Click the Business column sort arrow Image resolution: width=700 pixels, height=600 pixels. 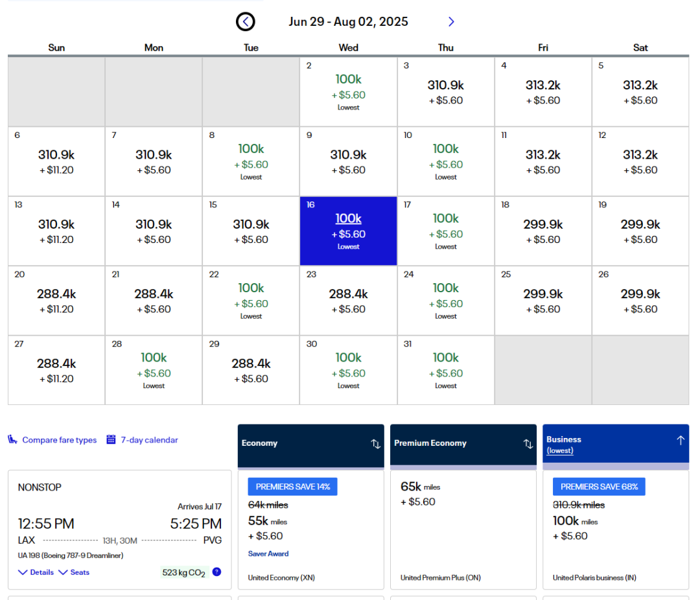[680, 441]
